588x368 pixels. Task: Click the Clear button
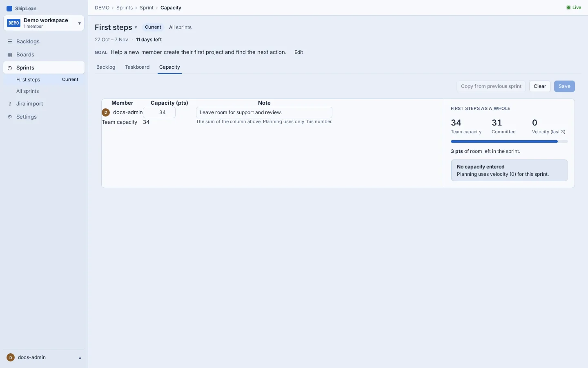[540, 86]
